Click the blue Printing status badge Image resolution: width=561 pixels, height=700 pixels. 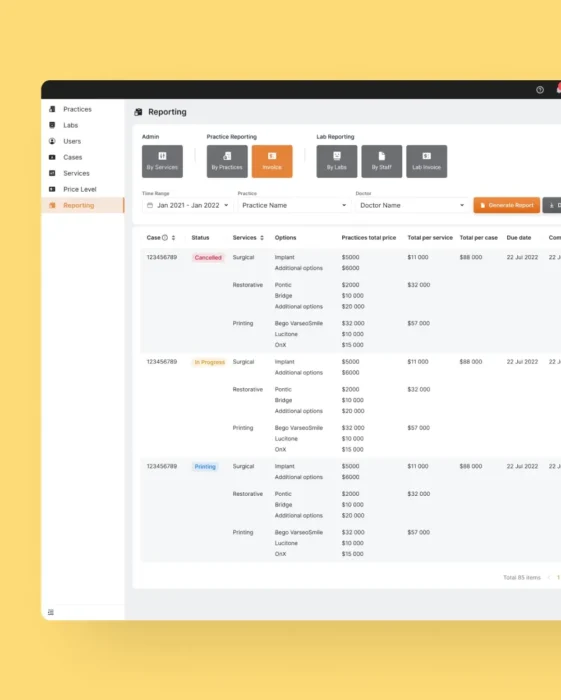pos(205,467)
